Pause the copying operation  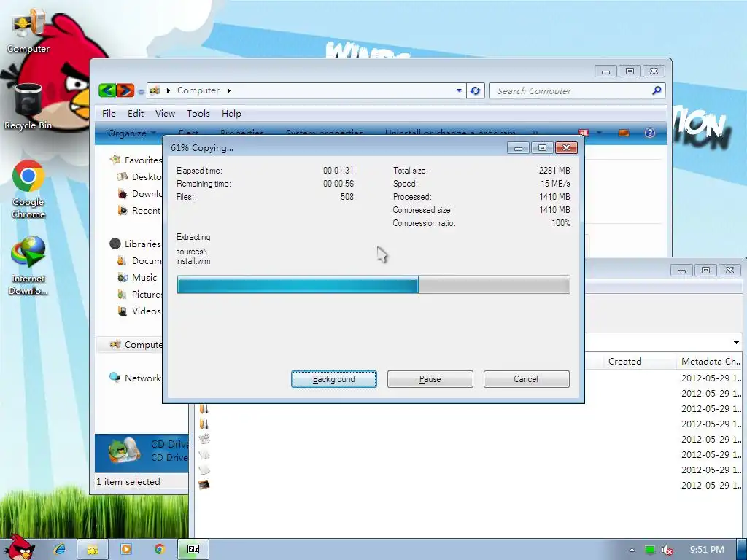click(430, 379)
